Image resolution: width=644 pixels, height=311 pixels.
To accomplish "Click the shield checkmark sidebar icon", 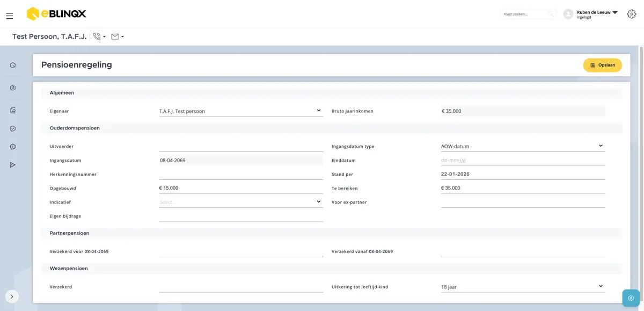I will 13,129.
